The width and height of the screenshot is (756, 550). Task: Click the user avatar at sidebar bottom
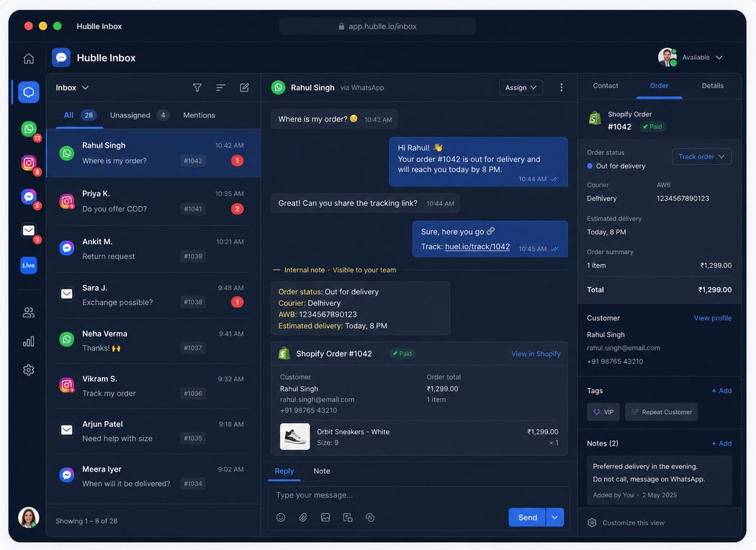[29, 517]
